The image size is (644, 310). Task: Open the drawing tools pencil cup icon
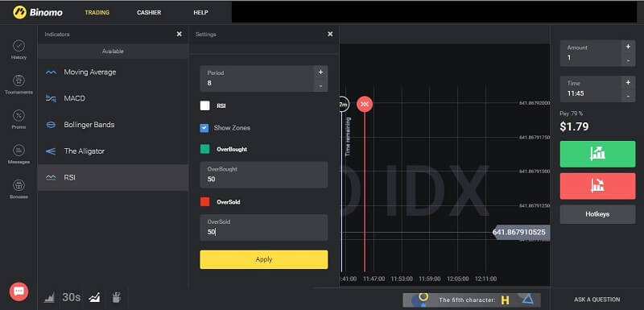(x=116, y=297)
